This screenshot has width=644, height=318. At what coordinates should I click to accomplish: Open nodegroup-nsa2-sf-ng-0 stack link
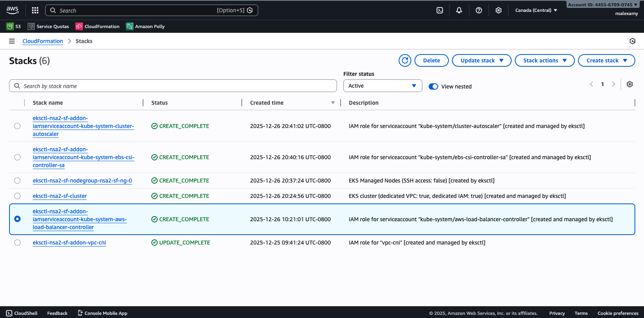click(x=82, y=181)
